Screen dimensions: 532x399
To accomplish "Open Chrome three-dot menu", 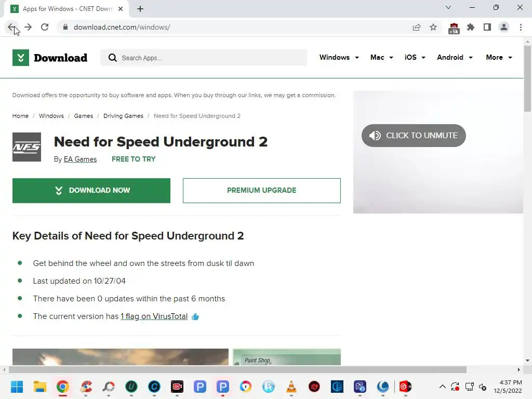I will coord(521,27).
